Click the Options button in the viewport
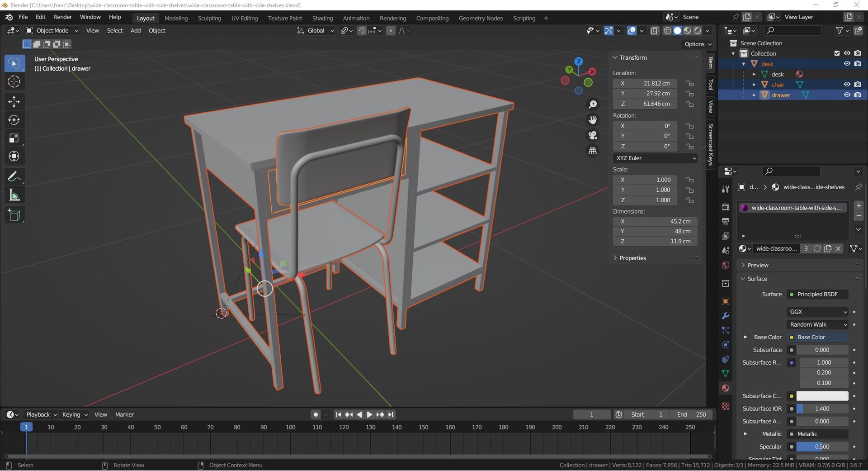The width and height of the screenshot is (868, 471). pyautogui.click(x=698, y=44)
